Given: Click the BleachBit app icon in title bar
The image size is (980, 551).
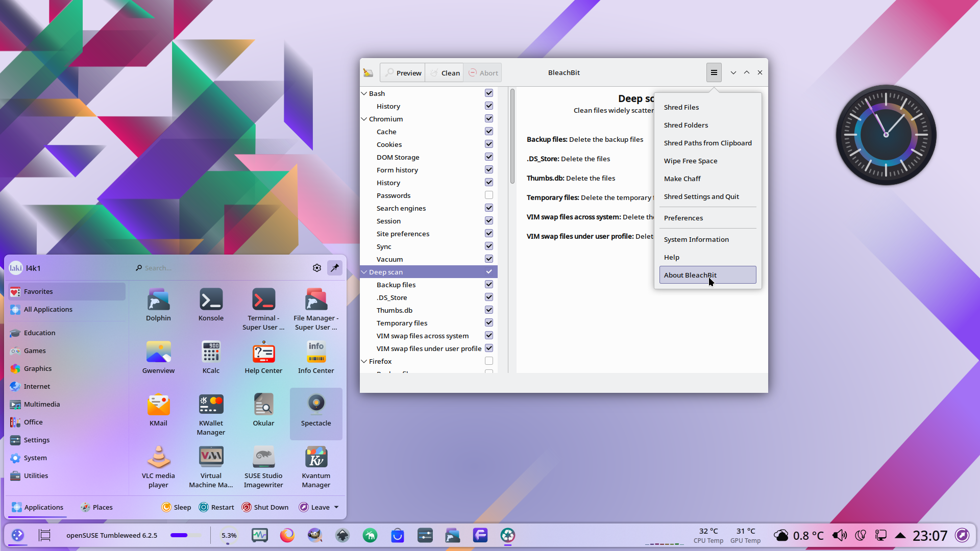Looking at the screenshot, I should 368,72.
